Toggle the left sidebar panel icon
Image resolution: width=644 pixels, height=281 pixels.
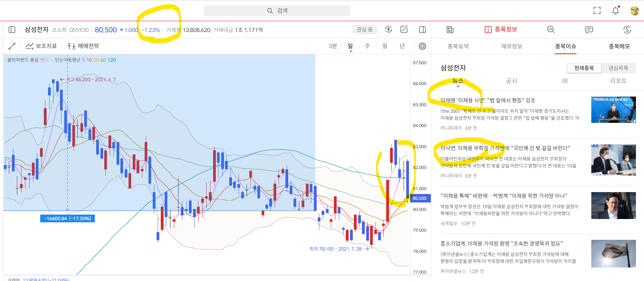(x=12, y=30)
